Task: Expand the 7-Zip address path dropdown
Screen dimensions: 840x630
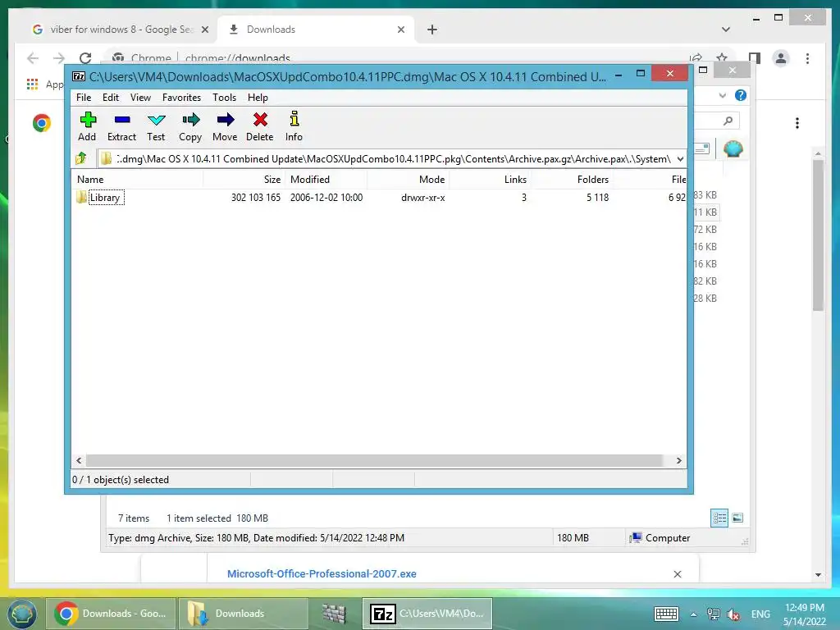Action: point(680,158)
